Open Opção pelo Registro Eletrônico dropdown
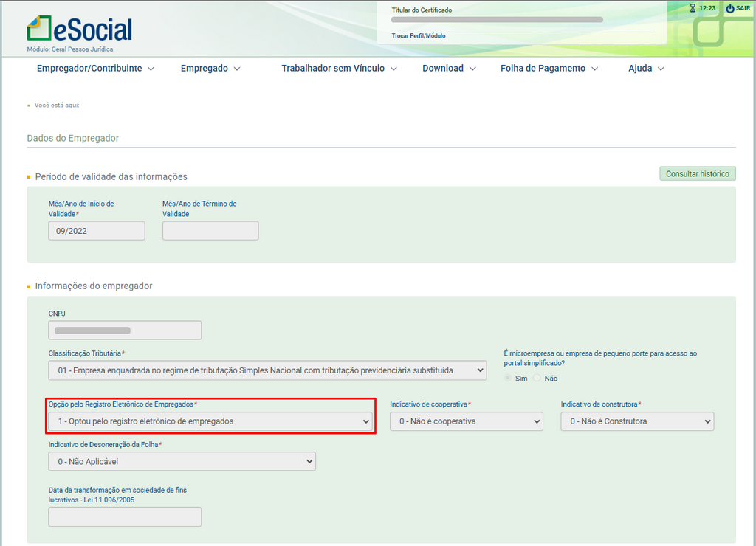Viewport: 756px width, 546px height. tap(210, 421)
